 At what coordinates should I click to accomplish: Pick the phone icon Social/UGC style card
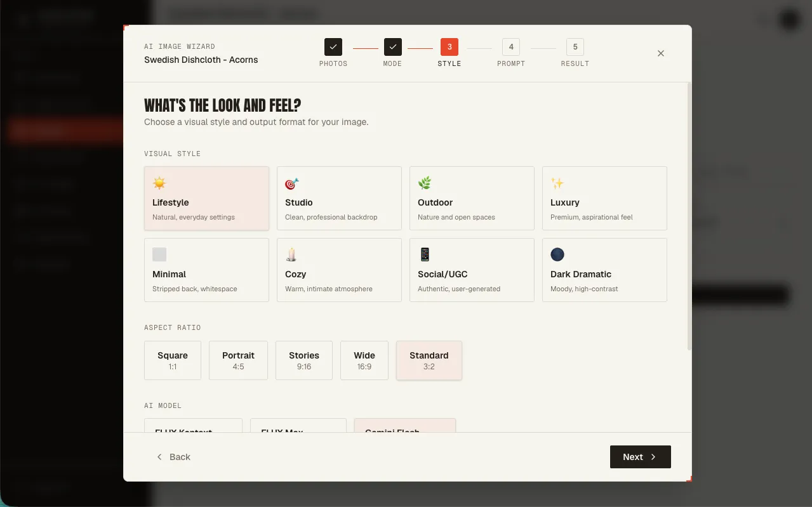tap(472, 270)
